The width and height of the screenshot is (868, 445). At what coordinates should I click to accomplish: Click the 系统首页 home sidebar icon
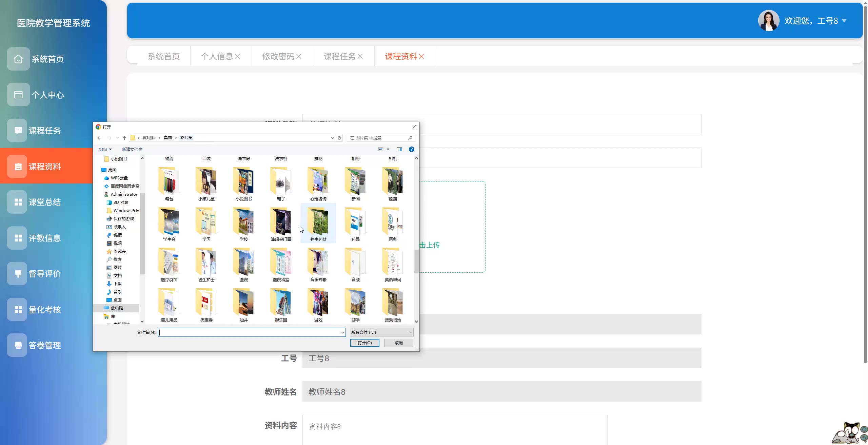pyautogui.click(x=18, y=59)
